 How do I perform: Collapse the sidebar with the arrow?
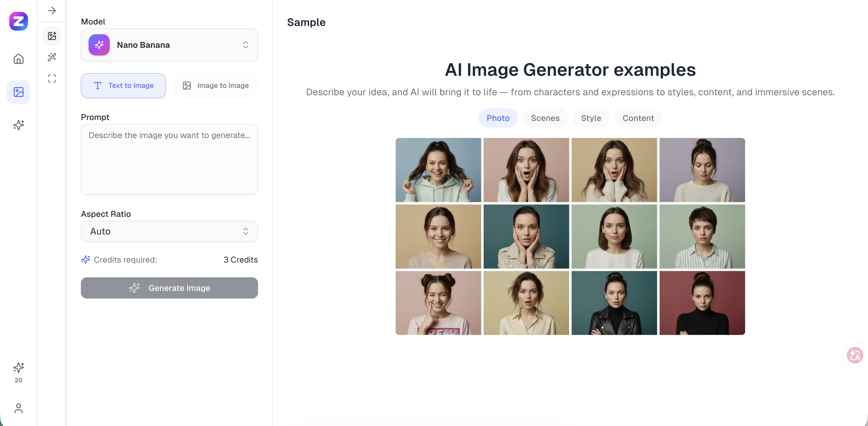tap(52, 10)
